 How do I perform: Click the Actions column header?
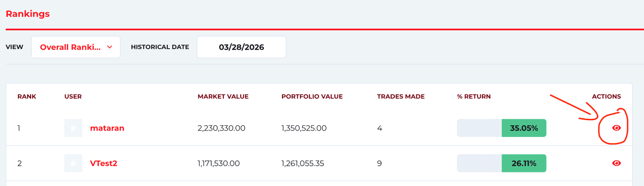pyautogui.click(x=606, y=97)
